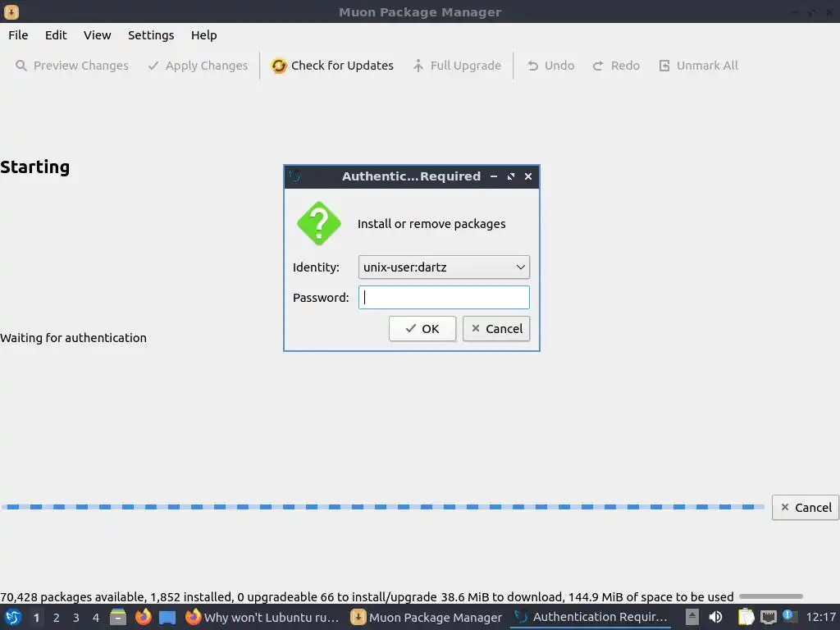
Task: Open the Edit menu
Action: coord(56,35)
